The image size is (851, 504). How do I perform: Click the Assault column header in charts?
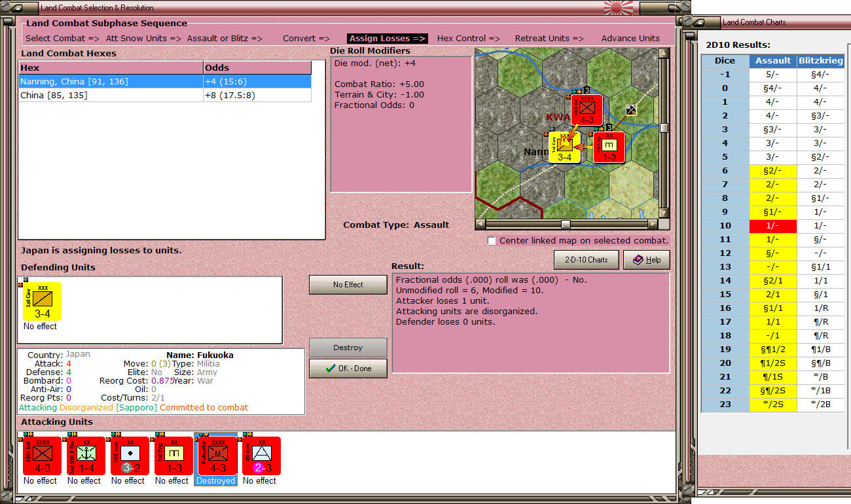pyautogui.click(x=773, y=61)
